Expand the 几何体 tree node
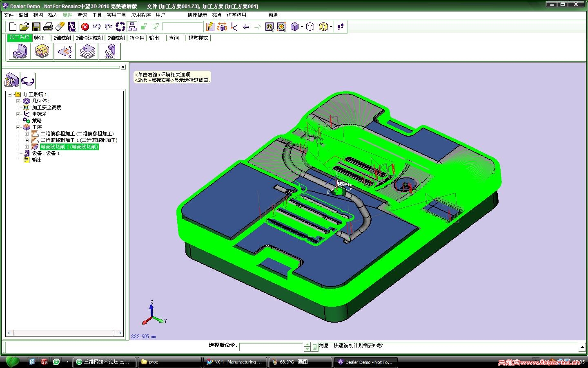The width and height of the screenshot is (588, 368). coord(18,101)
